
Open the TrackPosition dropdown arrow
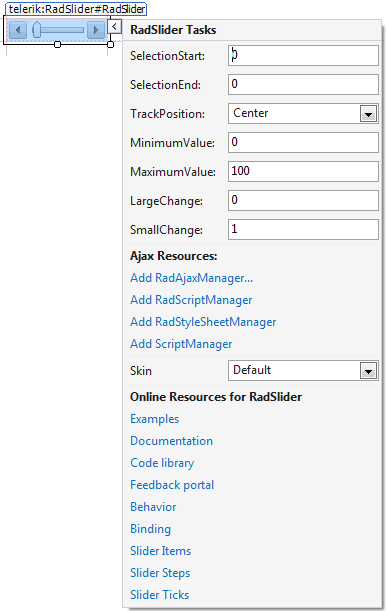click(x=368, y=114)
